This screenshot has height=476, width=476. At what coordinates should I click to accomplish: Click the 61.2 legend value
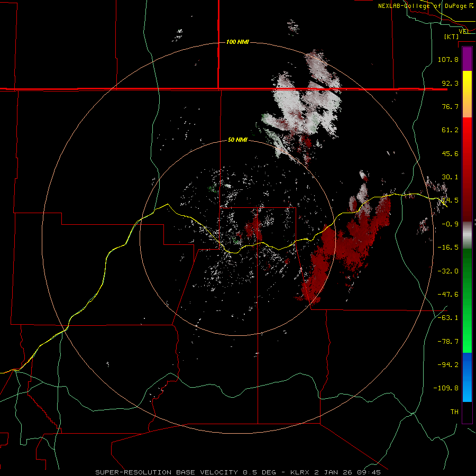pyautogui.click(x=450, y=130)
